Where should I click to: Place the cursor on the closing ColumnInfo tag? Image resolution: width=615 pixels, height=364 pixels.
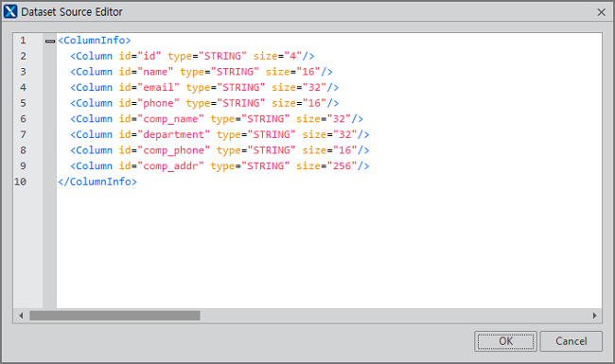point(97,182)
